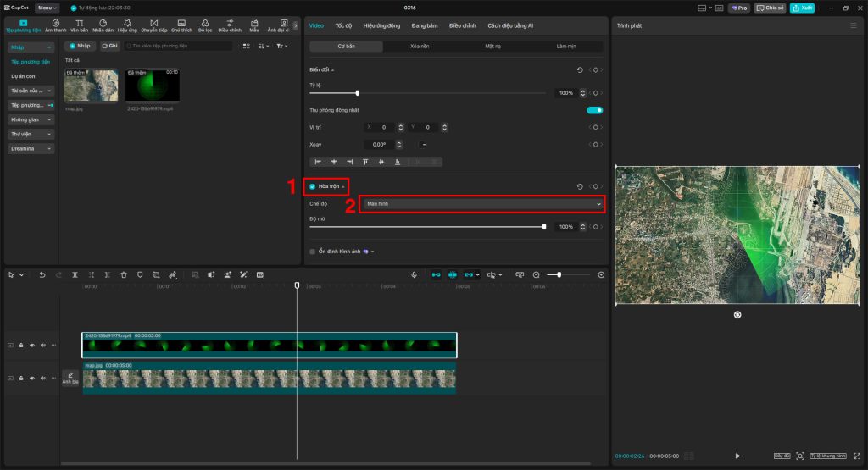This screenshot has width=868, height=470.
Task: Click the Xuất export button
Action: pos(802,8)
